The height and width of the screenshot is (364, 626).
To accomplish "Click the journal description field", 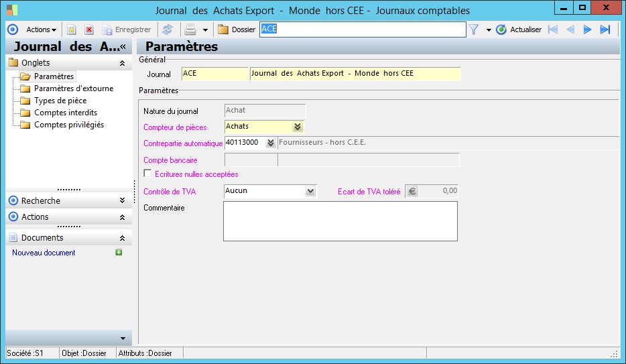I will coord(355,74).
